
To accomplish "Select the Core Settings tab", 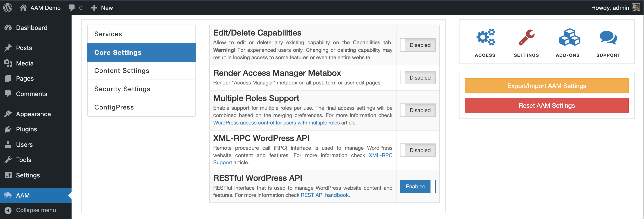I will click(x=142, y=52).
